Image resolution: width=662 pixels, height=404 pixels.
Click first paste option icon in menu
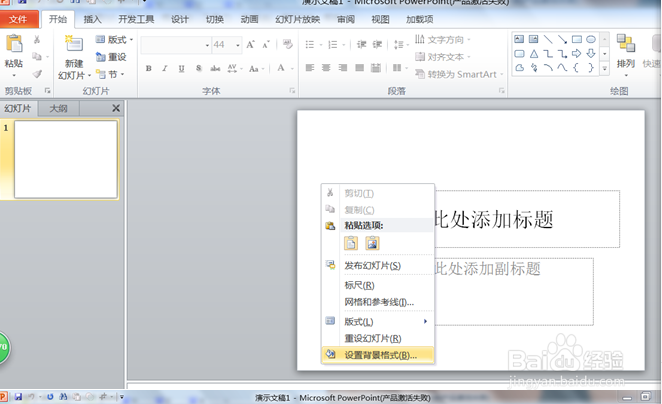[351, 243]
